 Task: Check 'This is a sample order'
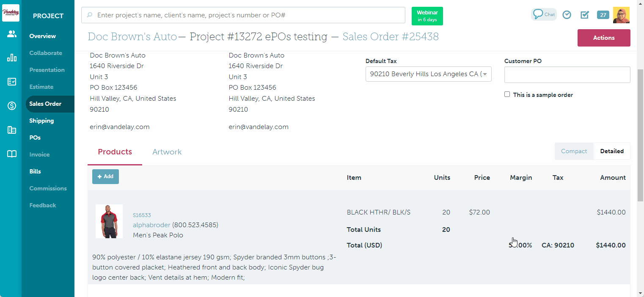(x=507, y=94)
